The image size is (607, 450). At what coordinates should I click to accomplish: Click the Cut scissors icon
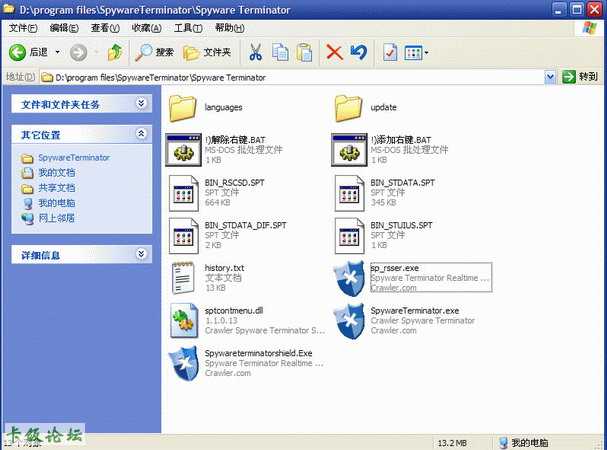(256, 52)
